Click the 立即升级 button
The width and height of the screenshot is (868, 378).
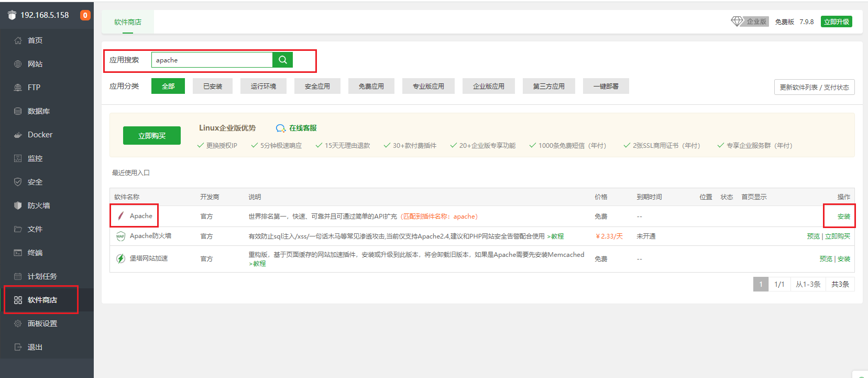coord(837,21)
